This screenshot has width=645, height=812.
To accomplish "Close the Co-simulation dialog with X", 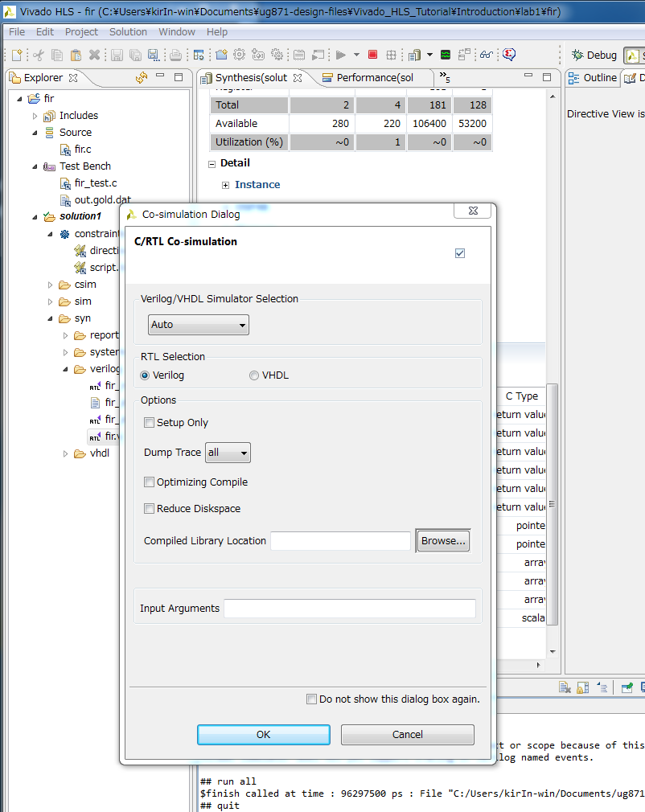I will click(x=473, y=211).
